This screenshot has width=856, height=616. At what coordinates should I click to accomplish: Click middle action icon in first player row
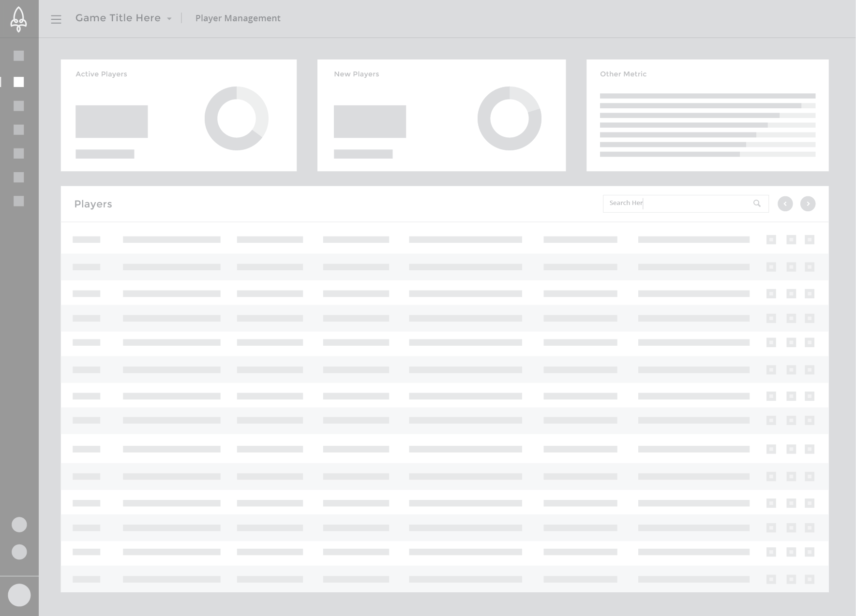791,240
